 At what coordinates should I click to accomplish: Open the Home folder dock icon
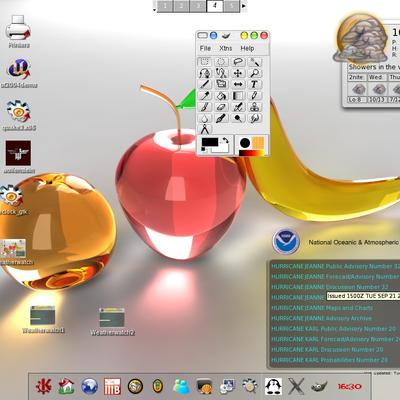point(66,387)
